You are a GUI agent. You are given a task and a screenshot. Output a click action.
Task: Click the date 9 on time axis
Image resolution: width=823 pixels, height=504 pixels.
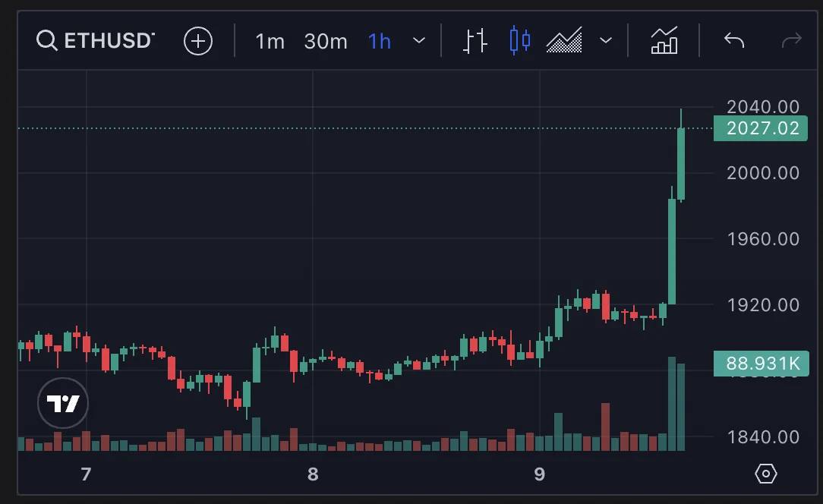539,475
